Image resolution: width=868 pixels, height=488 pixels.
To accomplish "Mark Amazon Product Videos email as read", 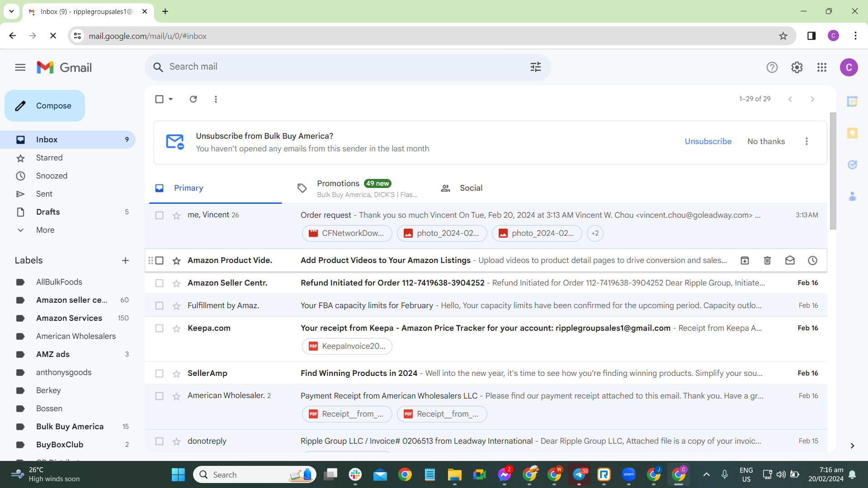I will pos(790,260).
